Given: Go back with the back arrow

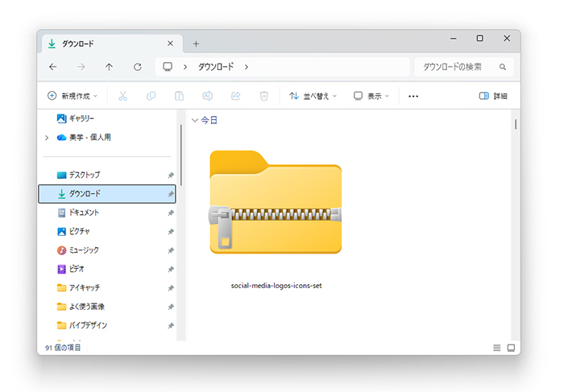Looking at the screenshot, I should (53, 67).
